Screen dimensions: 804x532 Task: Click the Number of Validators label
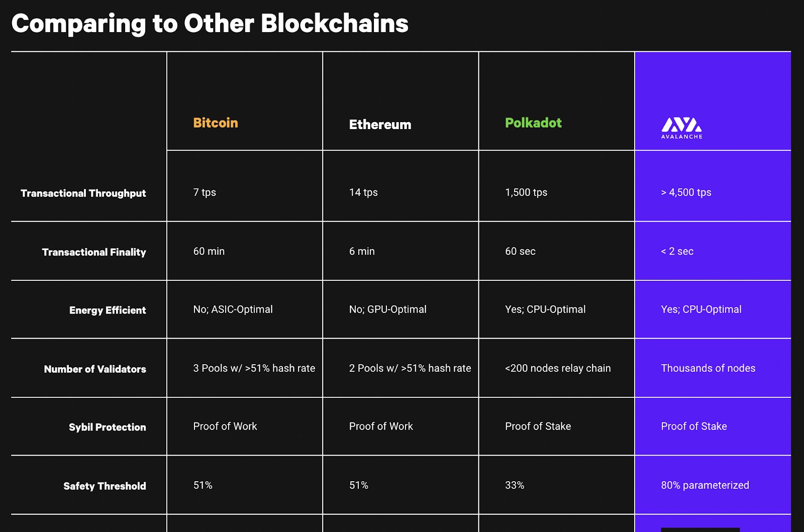(95, 369)
